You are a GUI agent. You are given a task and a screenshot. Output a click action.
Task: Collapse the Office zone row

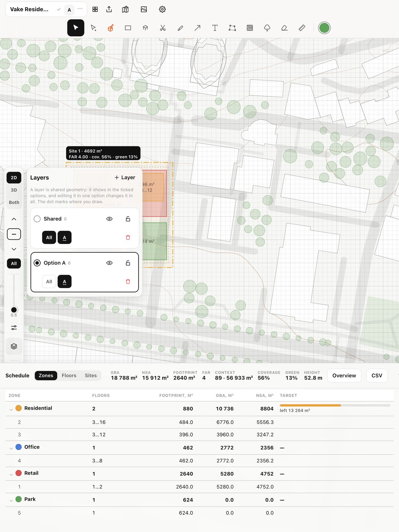click(11, 448)
